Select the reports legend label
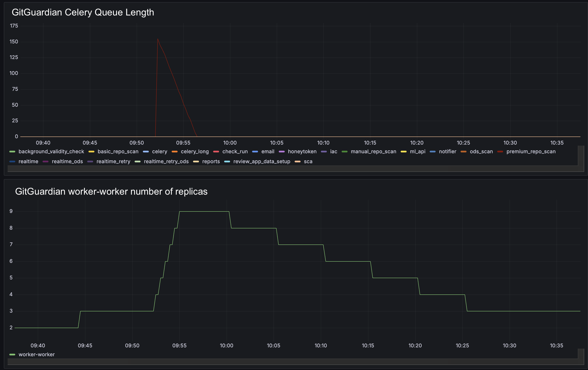Screen dimensions: 588x370 click(211, 162)
